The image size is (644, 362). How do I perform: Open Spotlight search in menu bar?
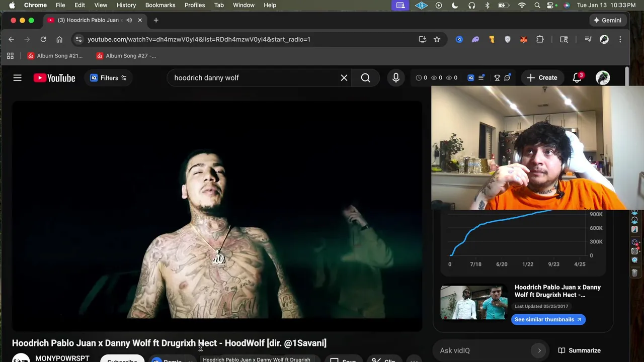coord(537,5)
